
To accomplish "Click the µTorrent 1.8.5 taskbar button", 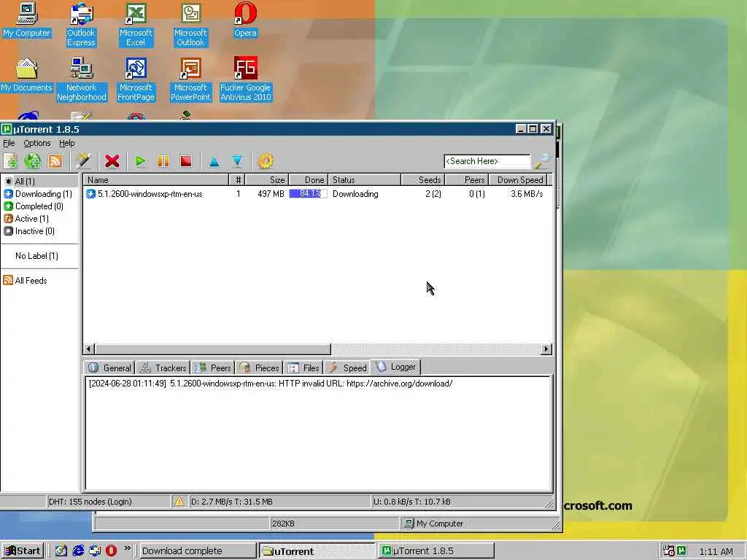I will pyautogui.click(x=435, y=551).
